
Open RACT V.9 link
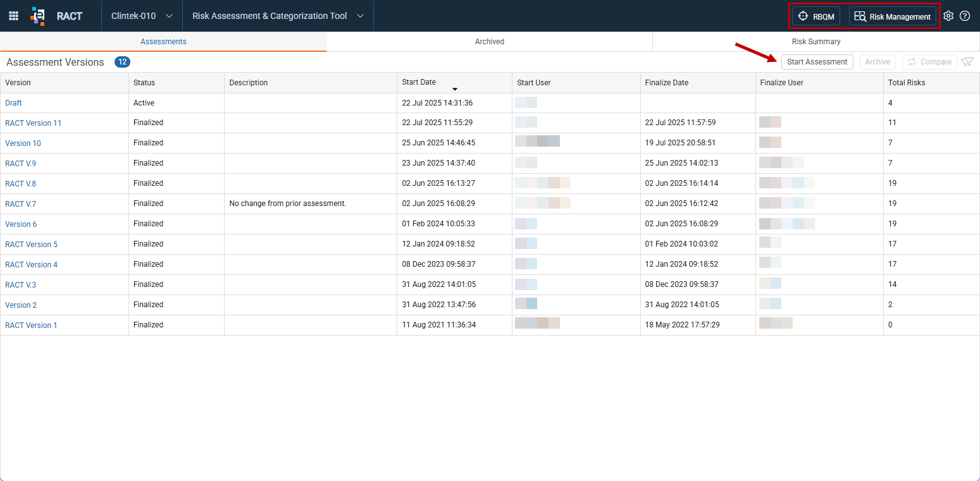pyautogui.click(x=21, y=164)
